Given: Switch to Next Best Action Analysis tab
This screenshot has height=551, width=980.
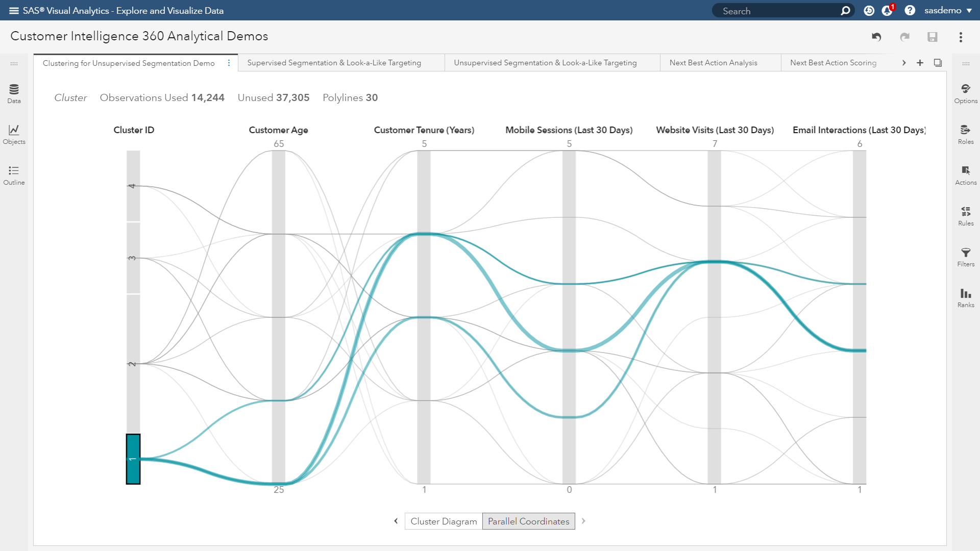Looking at the screenshot, I should point(713,63).
